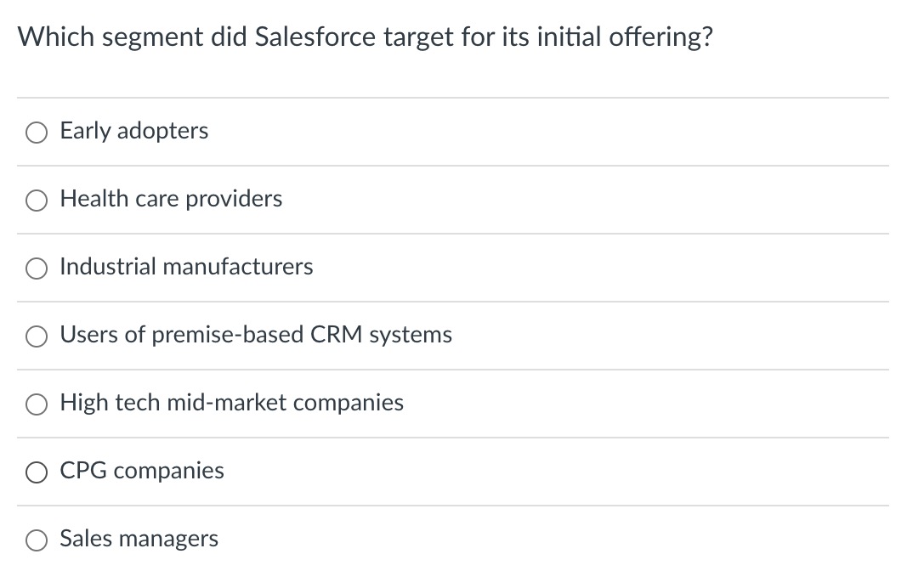Choose Industrial manufacturers as your answer
The image size is (913, 588).
36,268
